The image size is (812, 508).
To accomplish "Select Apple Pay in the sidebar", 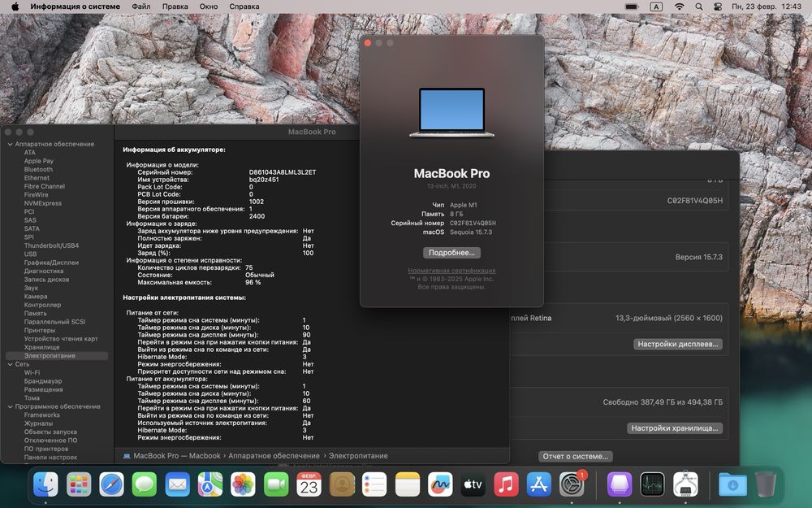I will point(39,161).
